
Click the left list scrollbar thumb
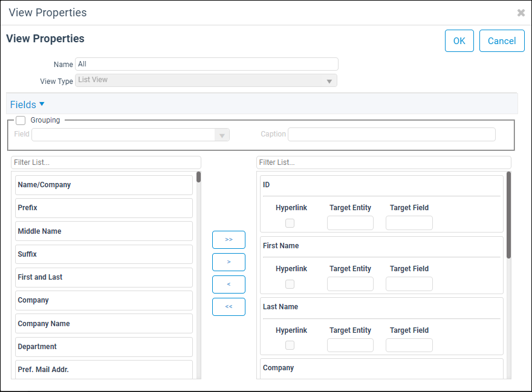tap(198, 177)
